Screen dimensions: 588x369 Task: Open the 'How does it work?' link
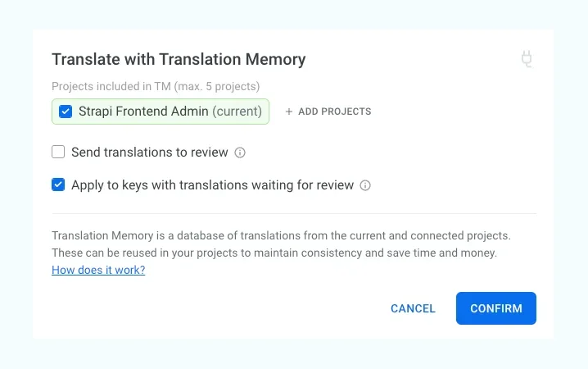click(98, 270)
